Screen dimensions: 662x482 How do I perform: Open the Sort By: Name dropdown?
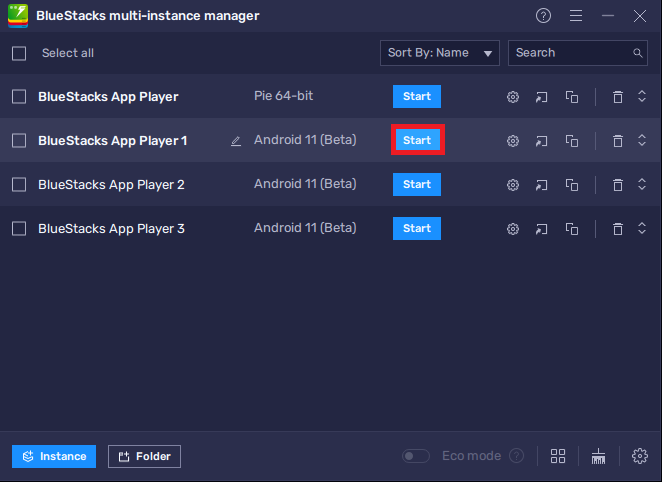[440, 53]
